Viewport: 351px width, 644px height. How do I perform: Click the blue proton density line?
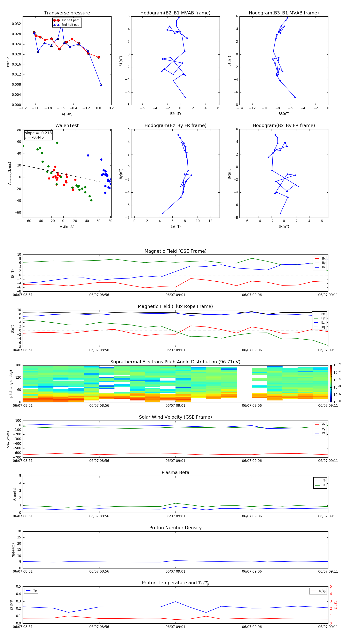click(x=175, y=561)
